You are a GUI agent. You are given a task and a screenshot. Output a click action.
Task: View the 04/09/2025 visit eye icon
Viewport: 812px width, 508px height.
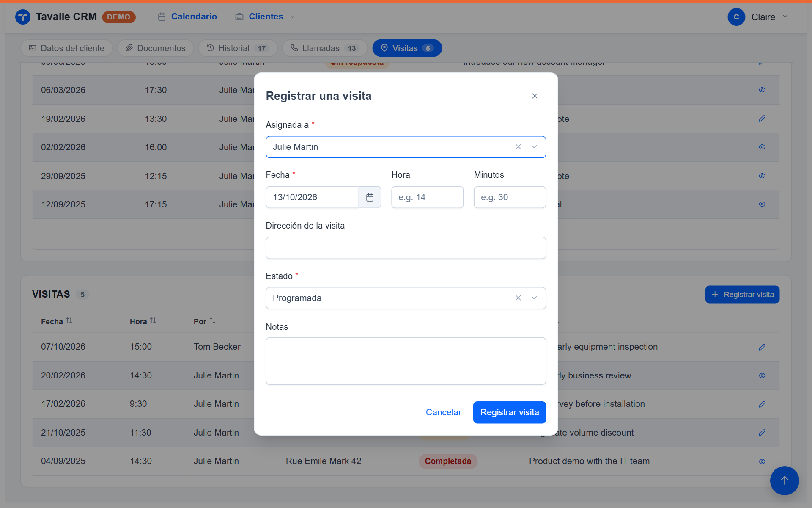tap(762, 461)
